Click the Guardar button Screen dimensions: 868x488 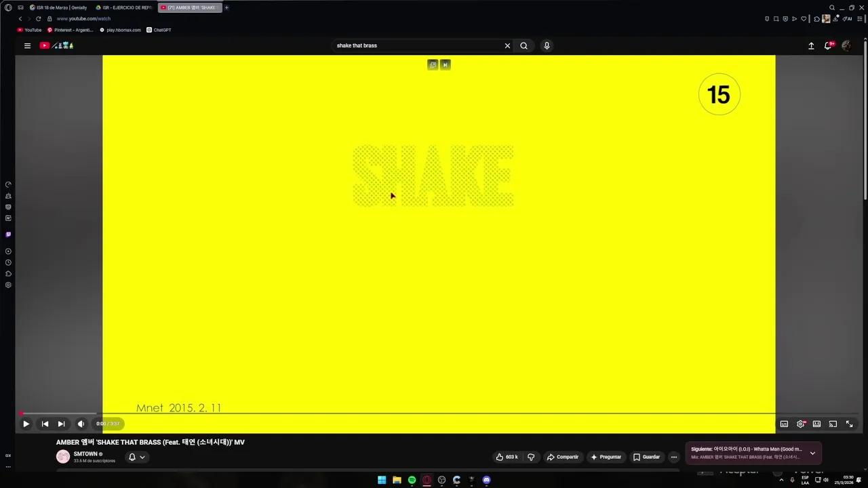click(646, 457)
